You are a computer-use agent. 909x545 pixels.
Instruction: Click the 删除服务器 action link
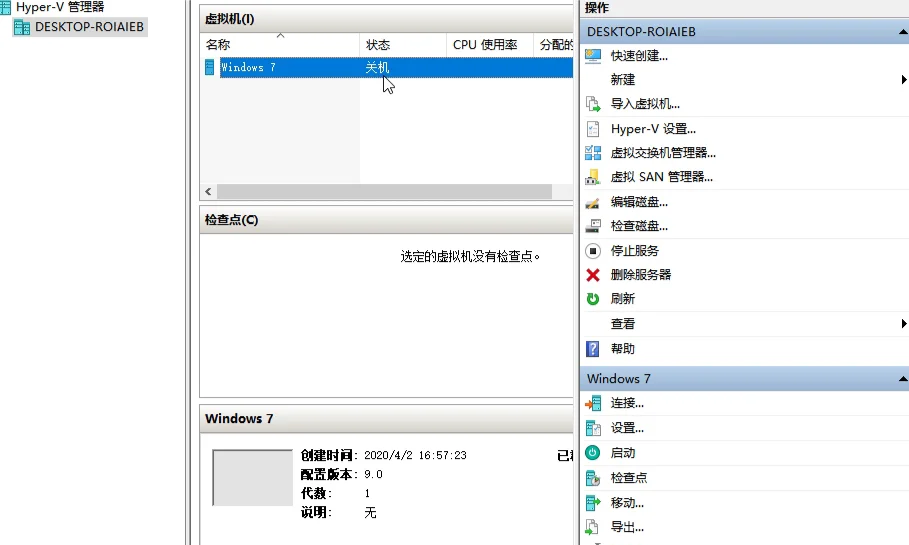[x=641, y=275]
